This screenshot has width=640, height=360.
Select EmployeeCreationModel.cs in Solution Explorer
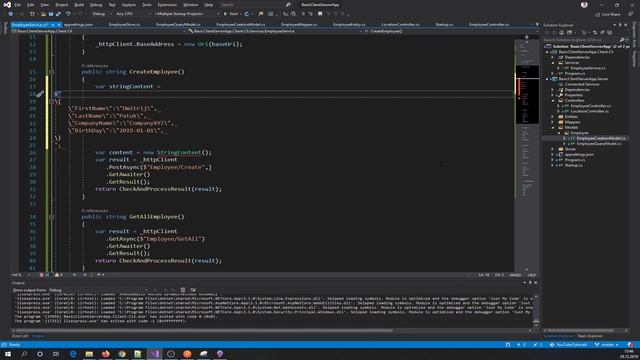point(601,138)
